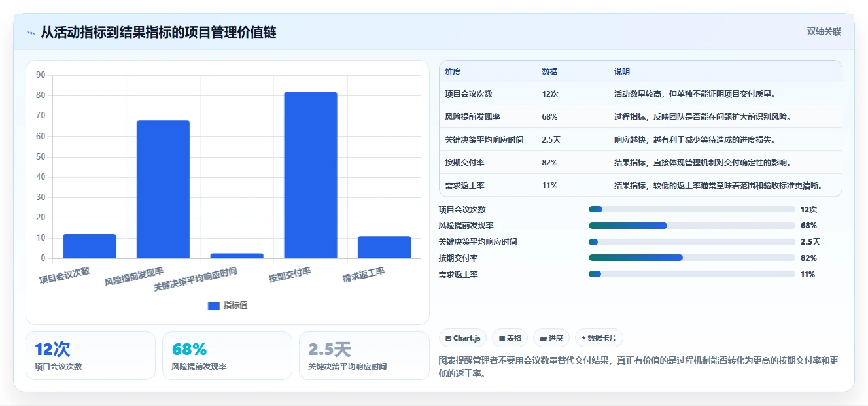The width and height of the screenshot is (868, 406).
Task: Click the 11% cell in table
Action: [549, 186]
